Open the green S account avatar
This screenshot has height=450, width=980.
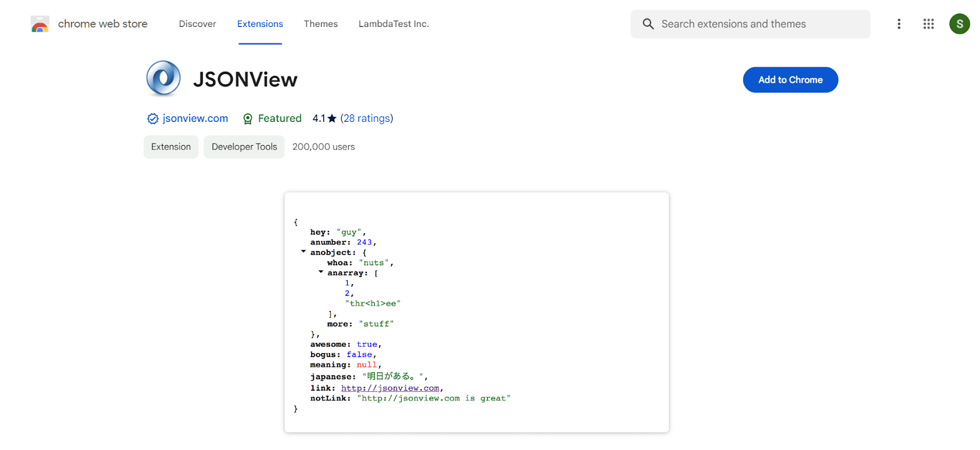point(959,24)
